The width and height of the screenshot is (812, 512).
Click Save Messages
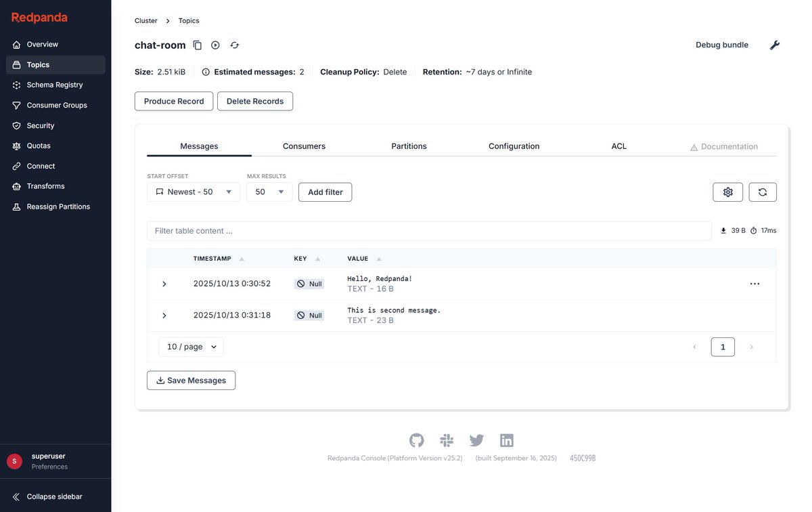(x=191, y=381)
